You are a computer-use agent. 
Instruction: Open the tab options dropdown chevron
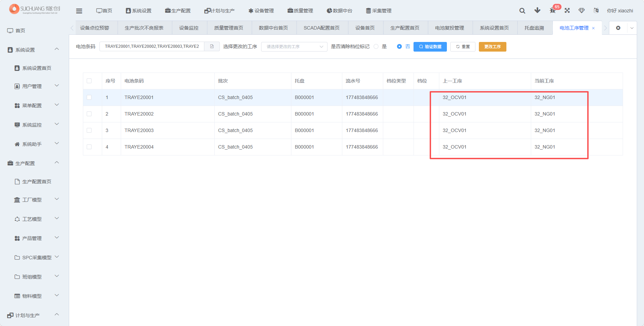click(x=632, y=28)
